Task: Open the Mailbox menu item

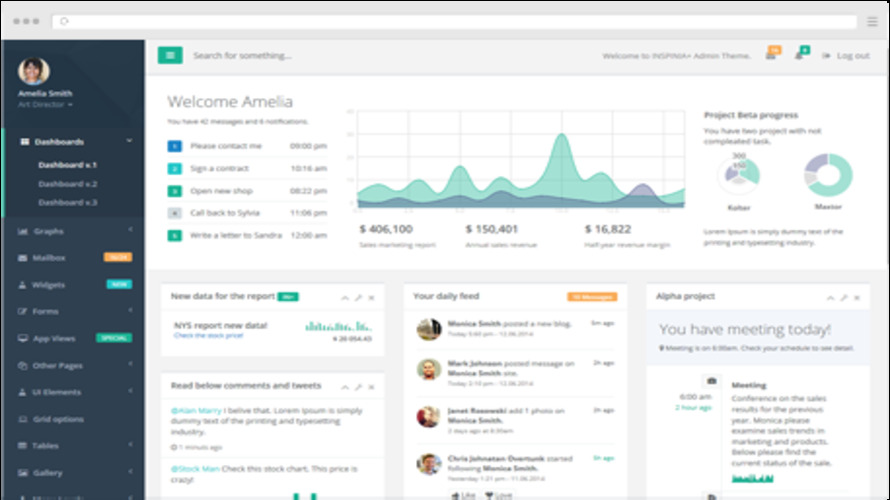Action: (x=73, y=258)
